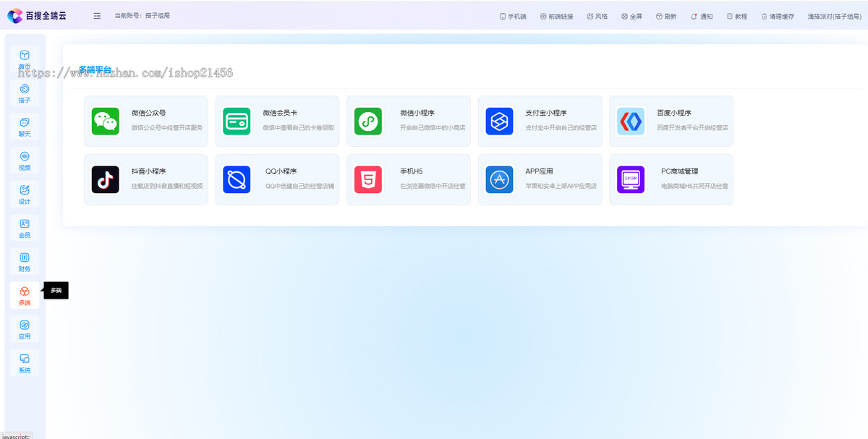Click description 微信公众号中经营开店服务
The height and width of the screenshot is (439, 868).
tap(167, 127)
